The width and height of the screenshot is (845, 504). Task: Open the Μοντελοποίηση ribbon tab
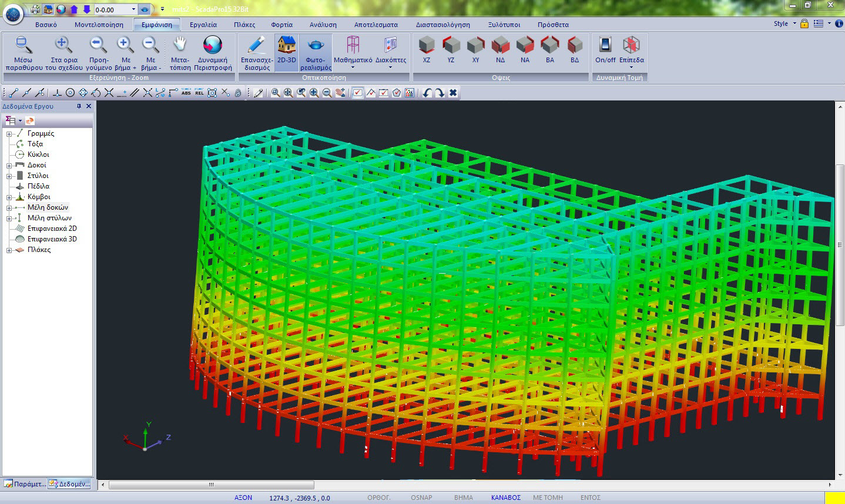[x=99, y=25]
